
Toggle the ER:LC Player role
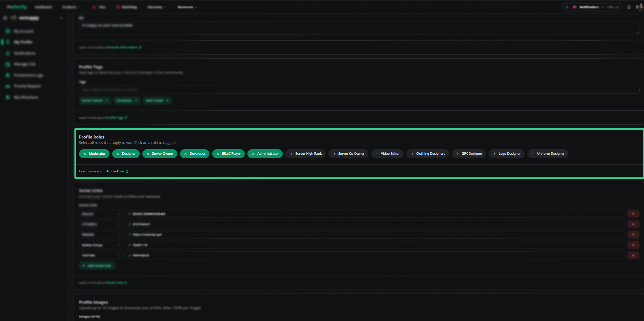click(x=228, y=154)
